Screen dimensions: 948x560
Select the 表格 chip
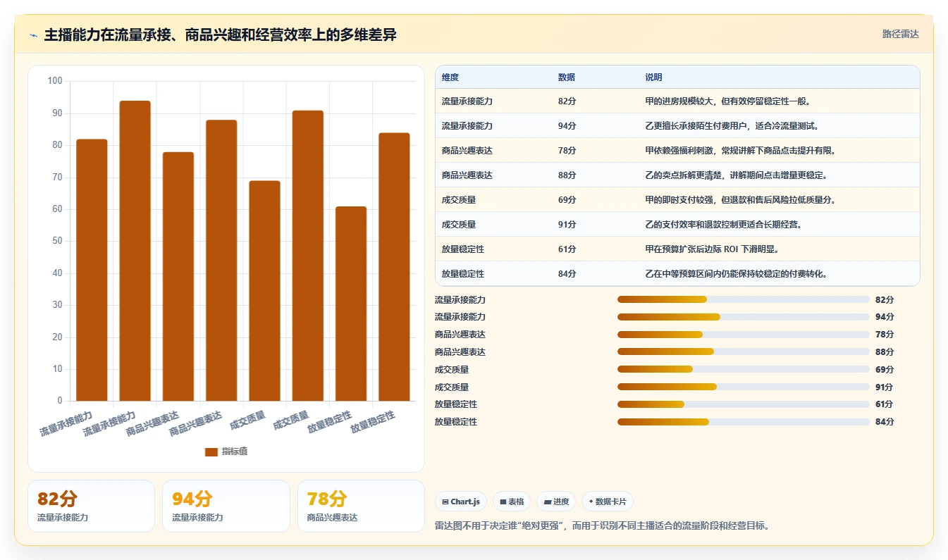coord(512,502)
